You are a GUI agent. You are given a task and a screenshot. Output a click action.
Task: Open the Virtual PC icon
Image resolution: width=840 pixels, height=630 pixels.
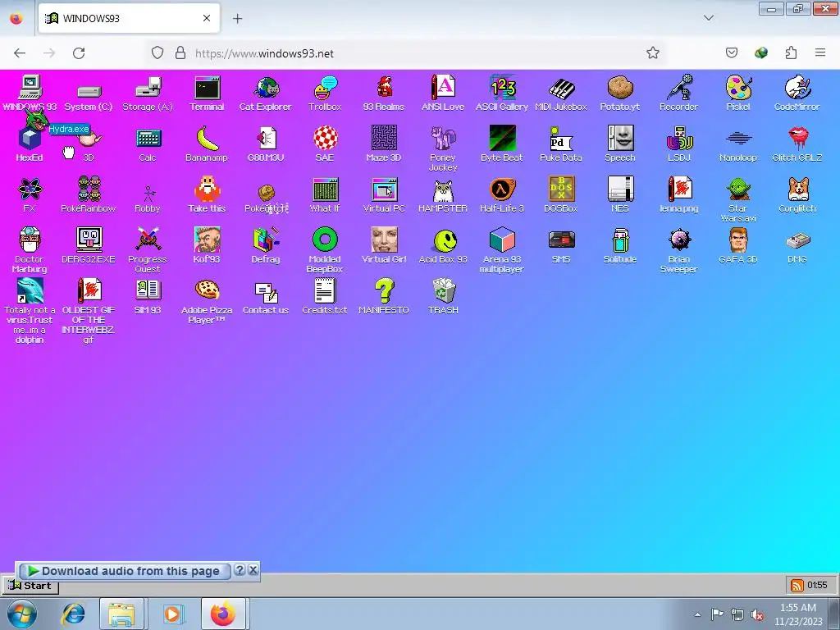[x=384, y=189]
